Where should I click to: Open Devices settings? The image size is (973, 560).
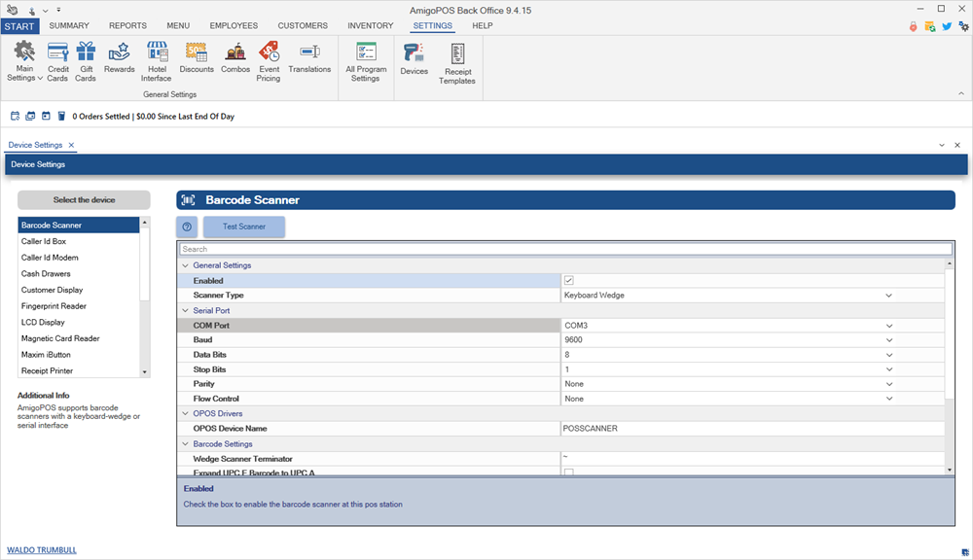pyautogui.click(x=414, y=59)
